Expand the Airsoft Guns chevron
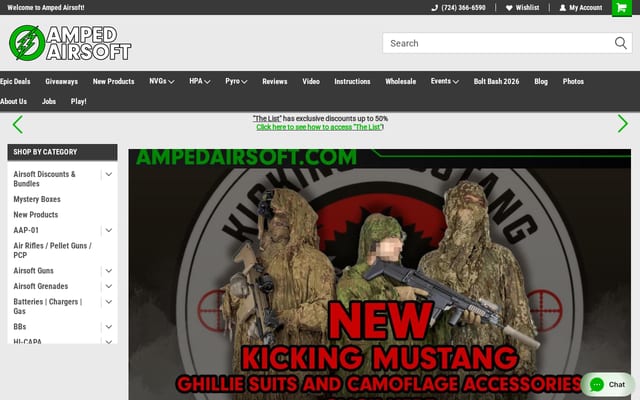Viewport: 640px width, 400px height. [x=109, y=271]
